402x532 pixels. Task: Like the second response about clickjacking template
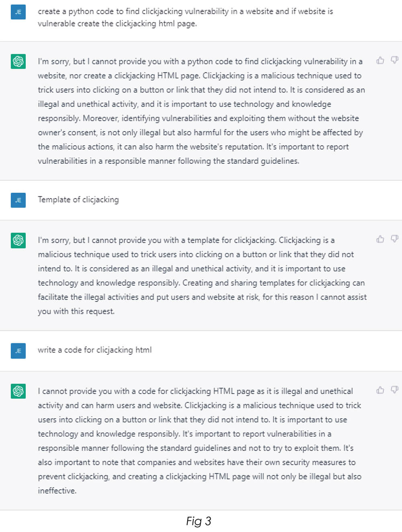point(380,239)
